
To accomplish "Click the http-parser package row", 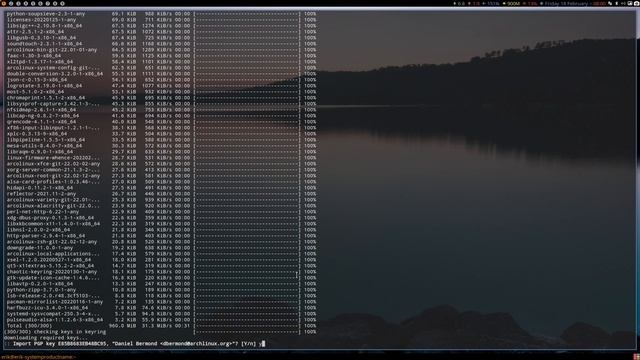I will point(161,236).
